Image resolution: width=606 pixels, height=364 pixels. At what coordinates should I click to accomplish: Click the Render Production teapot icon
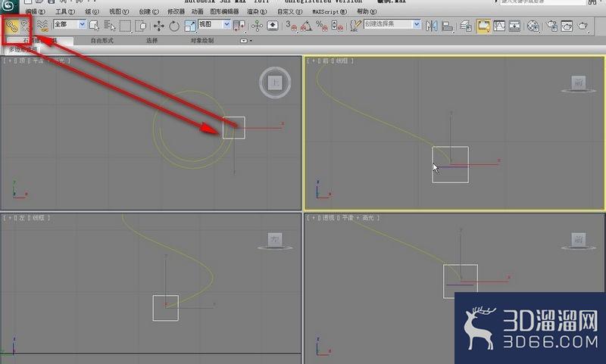coord(583,26)
